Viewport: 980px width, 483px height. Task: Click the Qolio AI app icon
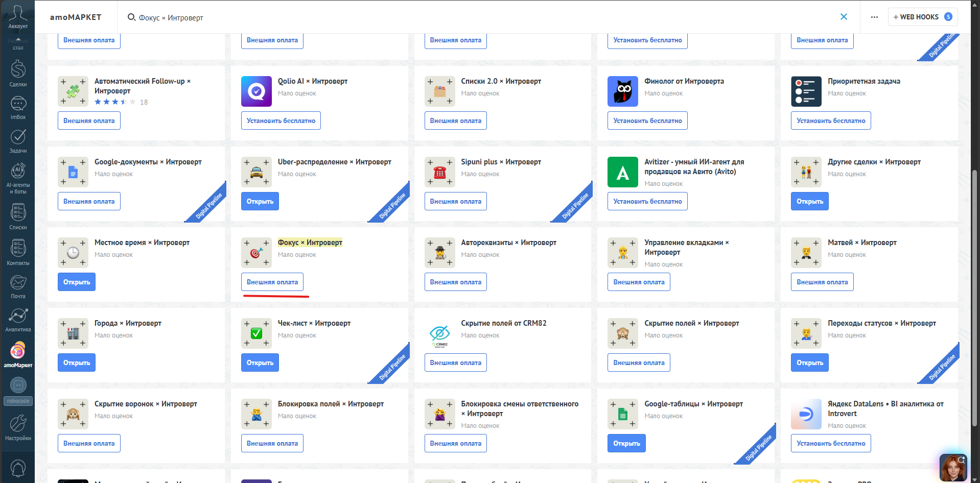(x=256, y=91)
